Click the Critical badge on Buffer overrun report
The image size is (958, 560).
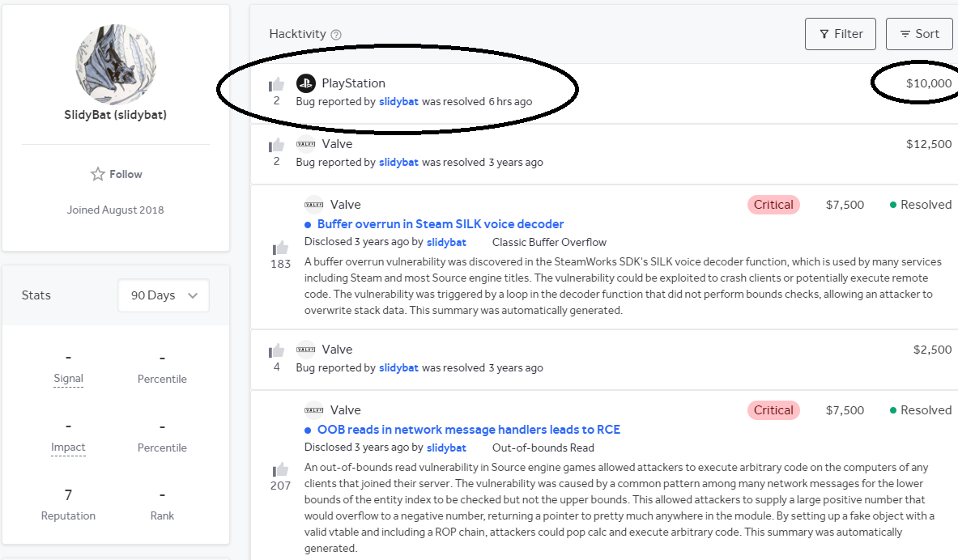click(773, 205)
